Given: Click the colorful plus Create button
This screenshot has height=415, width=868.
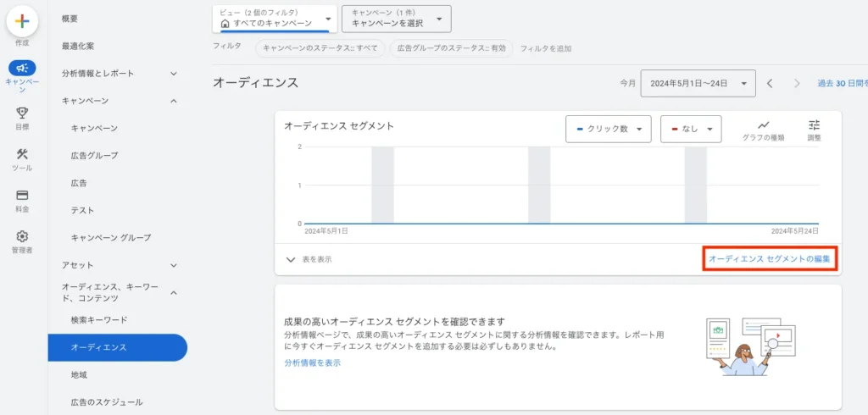Looking at the screenshot, I should click(x=22, y=21).
